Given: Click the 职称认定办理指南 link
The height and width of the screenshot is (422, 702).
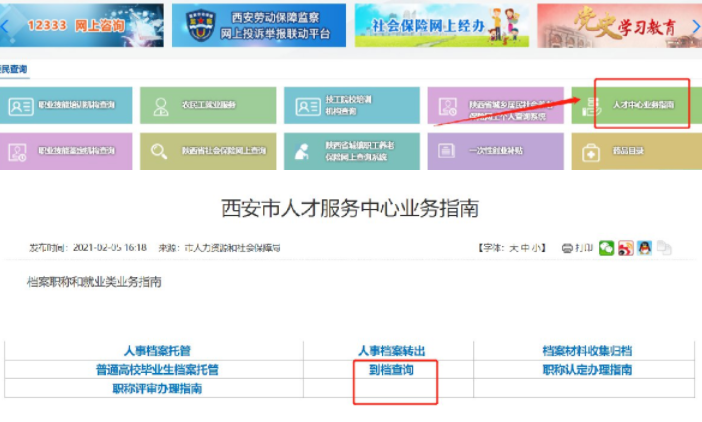Looking at the screenshot, I should point(586,370).
